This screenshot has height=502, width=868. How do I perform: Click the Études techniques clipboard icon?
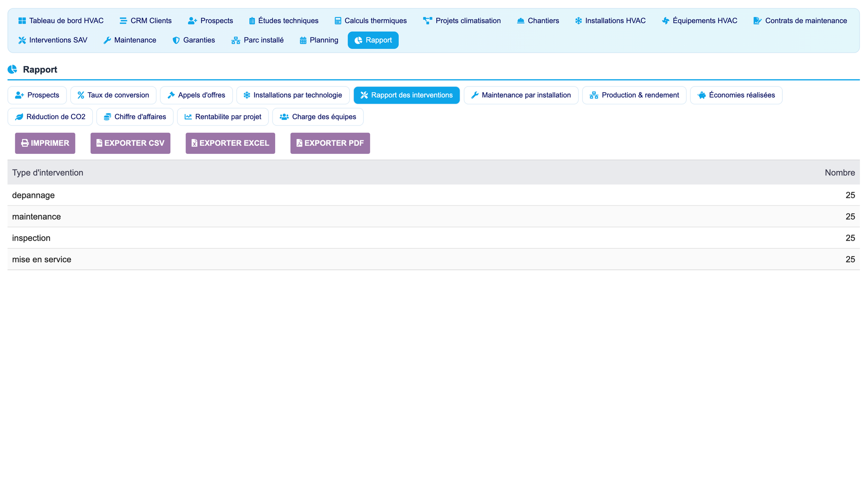pos(252,21)
